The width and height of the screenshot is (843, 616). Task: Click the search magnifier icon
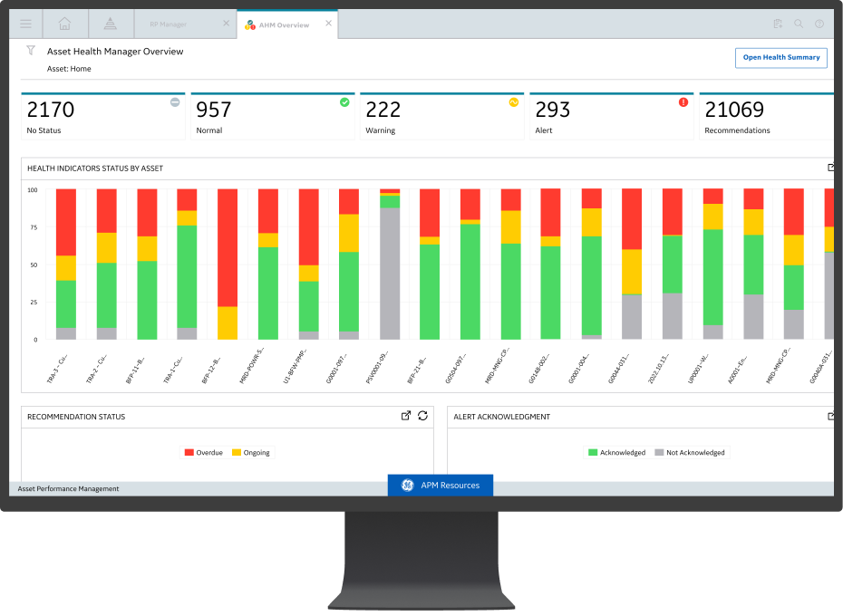(x=799, y=24)
